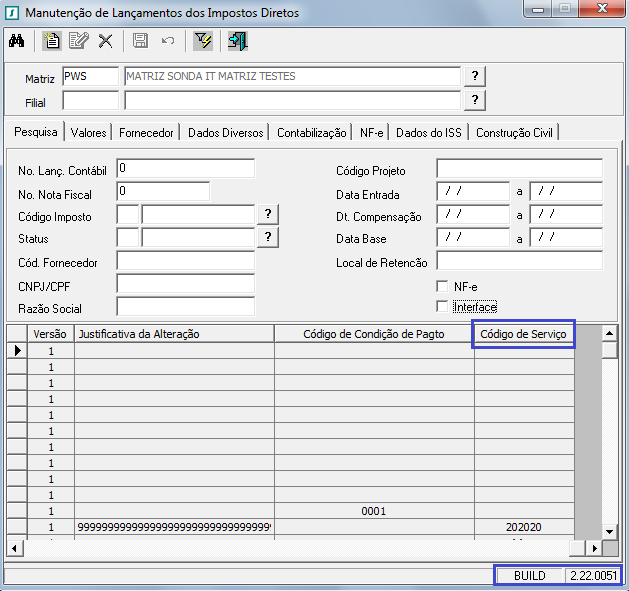
Task: Click the Local de Retenção field
Action: (519, 261)
